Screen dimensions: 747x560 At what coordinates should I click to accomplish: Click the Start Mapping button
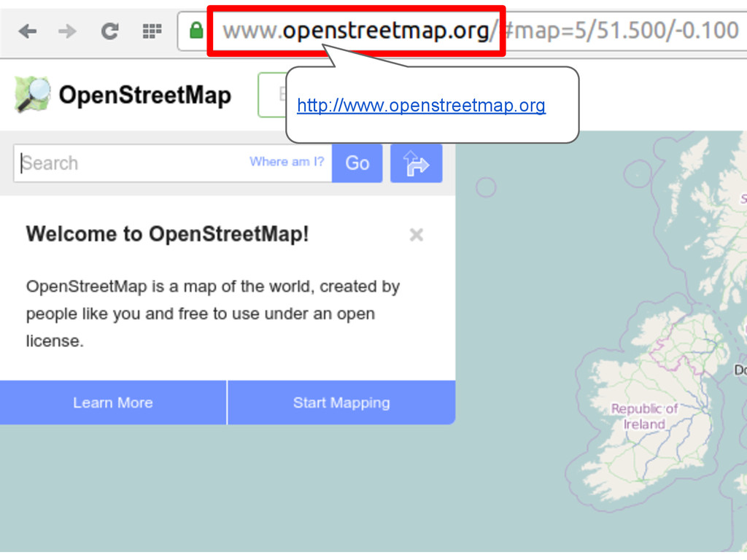click(341, 402)
